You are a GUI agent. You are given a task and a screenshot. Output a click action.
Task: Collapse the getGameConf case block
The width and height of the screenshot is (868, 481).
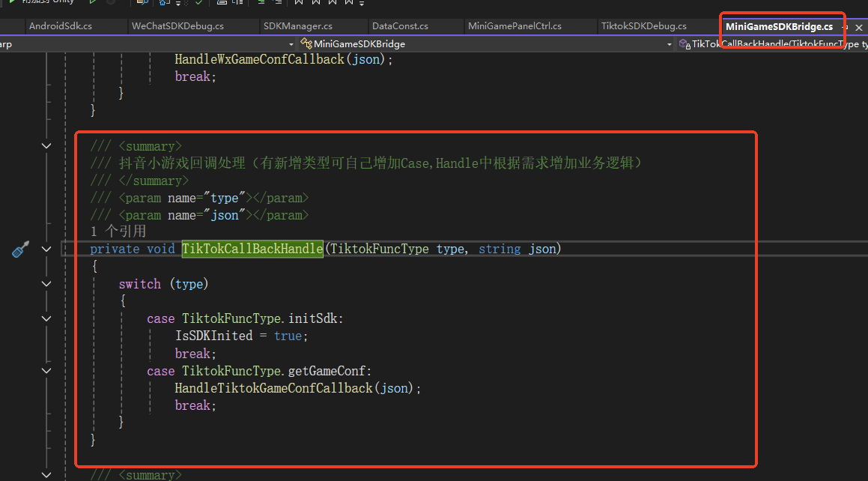pyautogui.click(x=47, y=371)
